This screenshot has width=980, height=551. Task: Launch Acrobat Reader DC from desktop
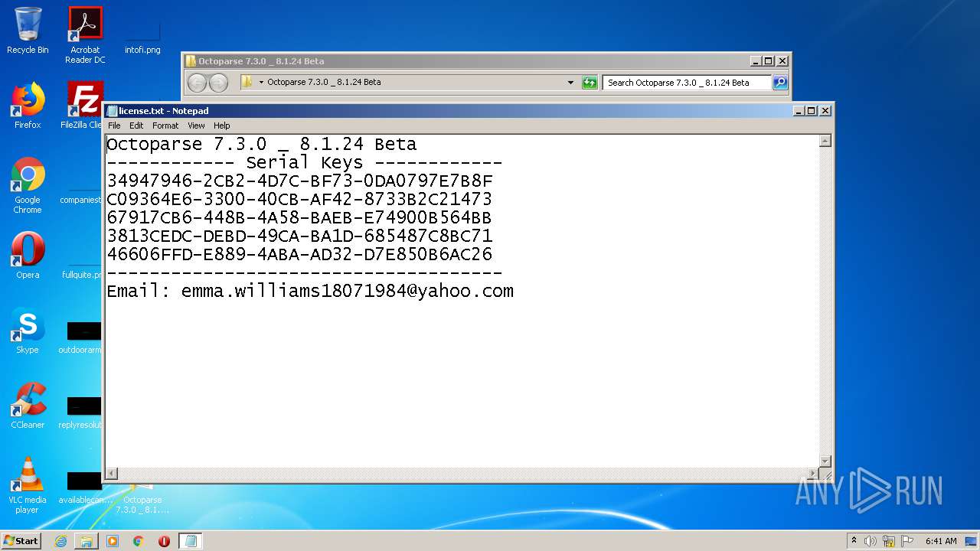(85, 35)
